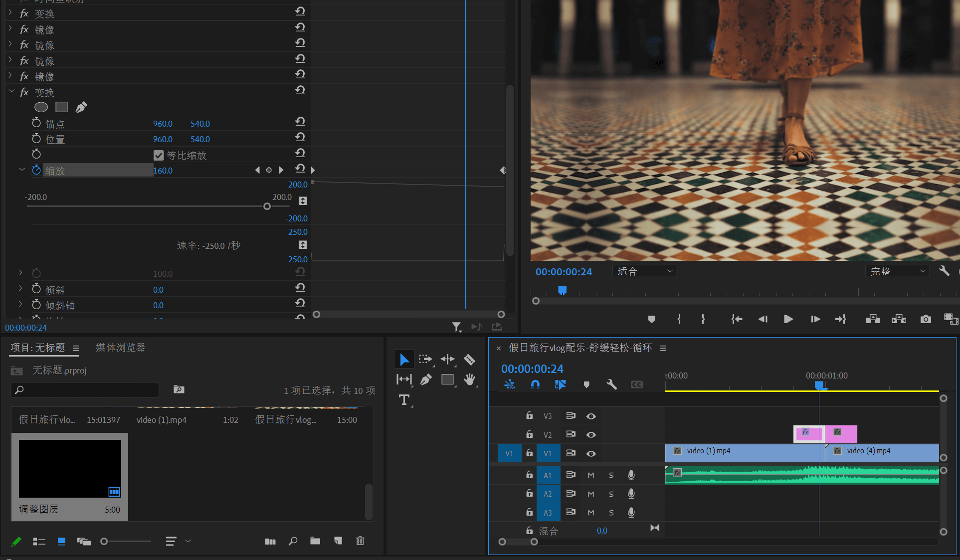Expand the 倾斜 property
The height and width of the screenshot is (560, 960).
coord(20,288)
